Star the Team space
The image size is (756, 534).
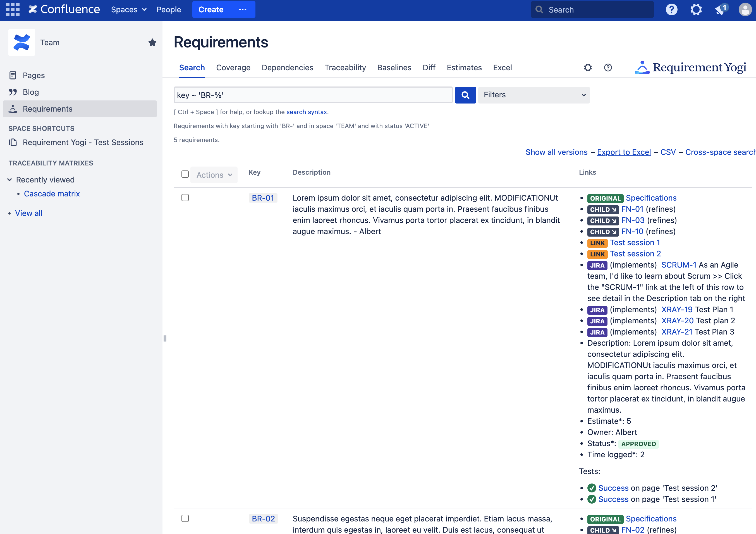152,42
